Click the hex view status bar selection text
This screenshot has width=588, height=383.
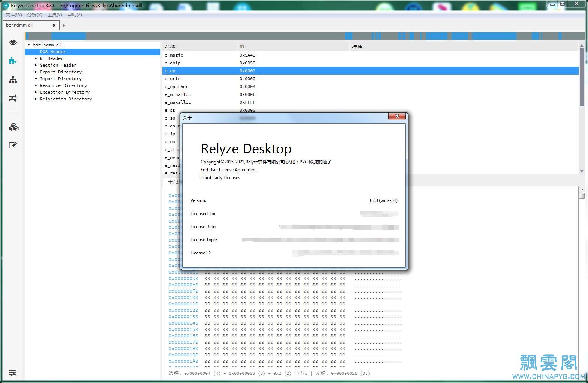(x=269, y=373)
